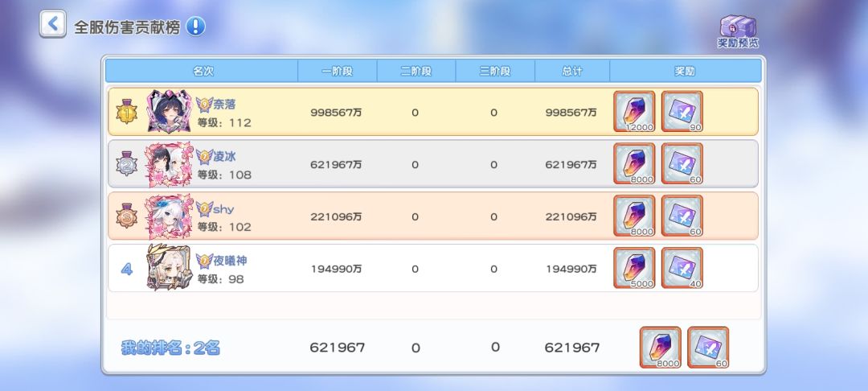Click the 名次 column header

pyautogui.click(x=203, y=71)
